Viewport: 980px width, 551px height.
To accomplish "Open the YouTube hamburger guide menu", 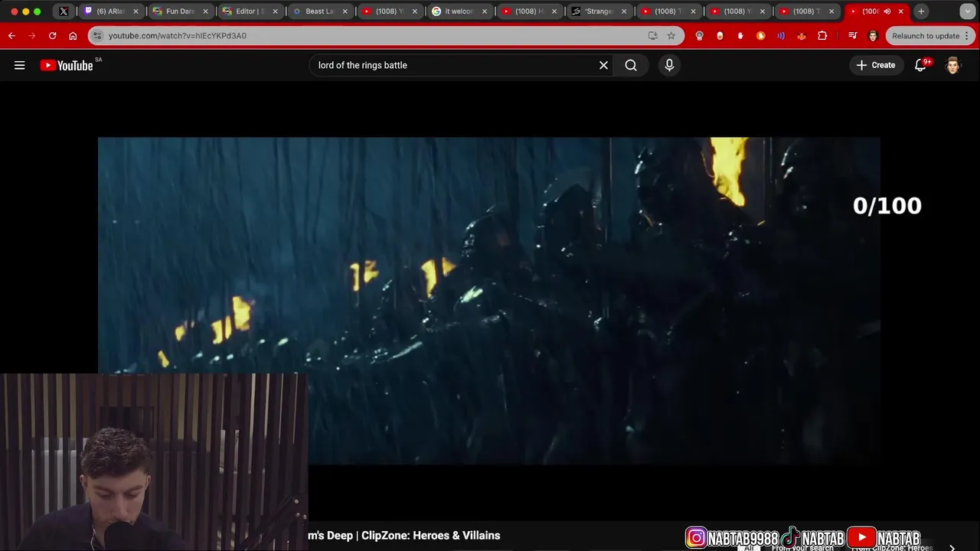I will coord(20,65).
